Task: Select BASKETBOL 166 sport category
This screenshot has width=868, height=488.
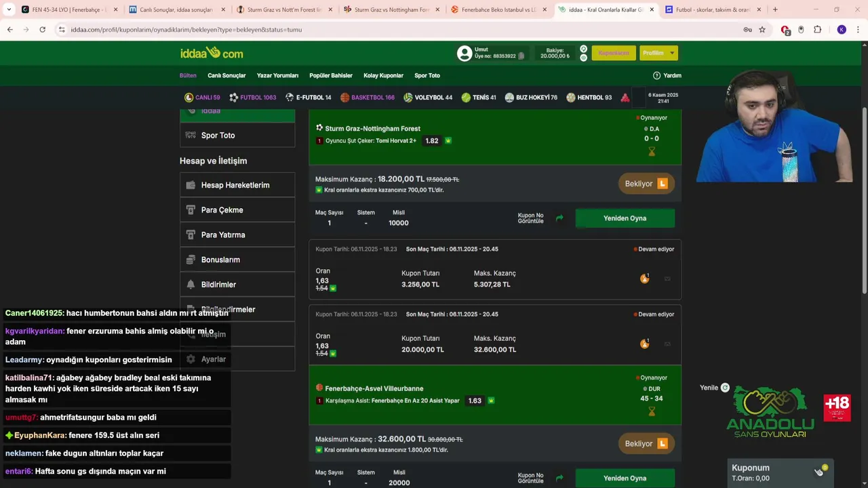Action: (368, 98)
